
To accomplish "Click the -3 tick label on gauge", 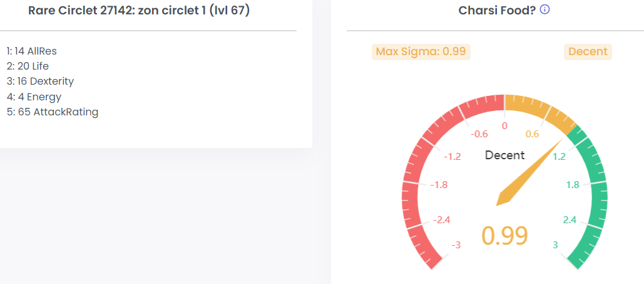I will point(456,245).
